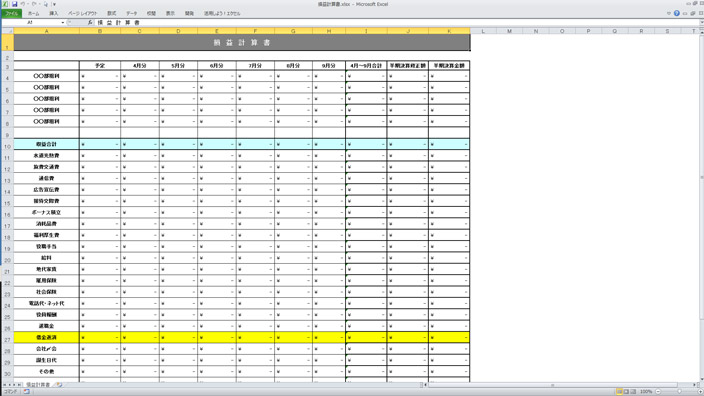The width and height of the screenshot is (704, 396).
Task: Click the first sheet navigation arrow
Action: (x=4, y=385)
